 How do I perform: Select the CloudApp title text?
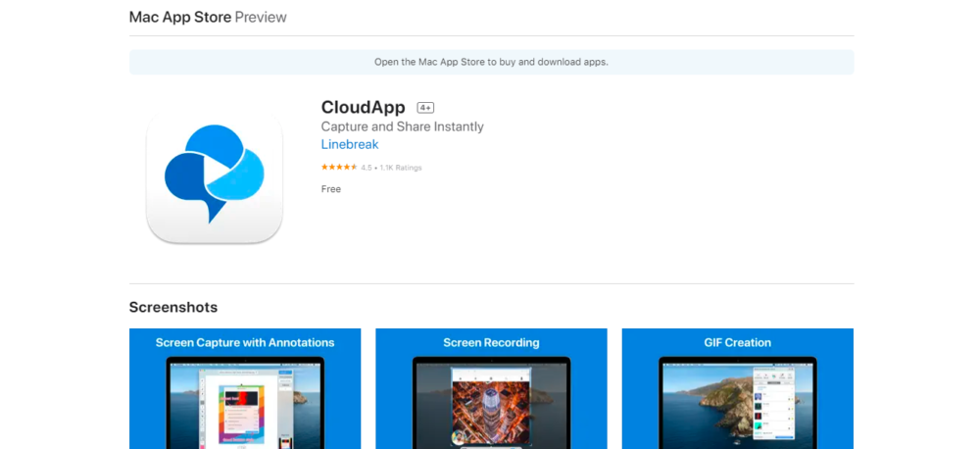coord(363,108)
